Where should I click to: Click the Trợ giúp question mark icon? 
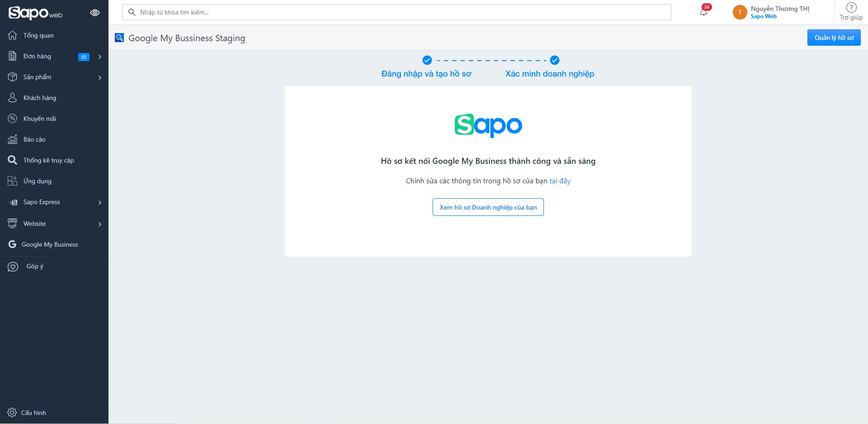click(851, 8)
